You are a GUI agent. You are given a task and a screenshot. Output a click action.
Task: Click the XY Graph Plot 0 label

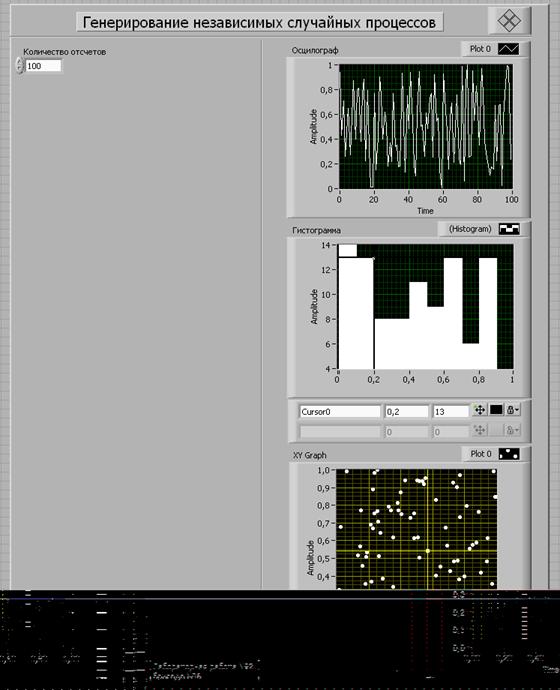point(481,454)
